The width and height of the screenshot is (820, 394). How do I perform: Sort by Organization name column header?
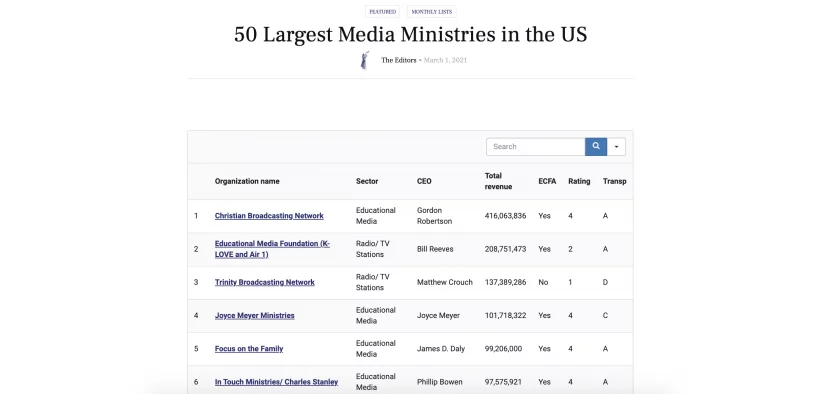point(247,181)
